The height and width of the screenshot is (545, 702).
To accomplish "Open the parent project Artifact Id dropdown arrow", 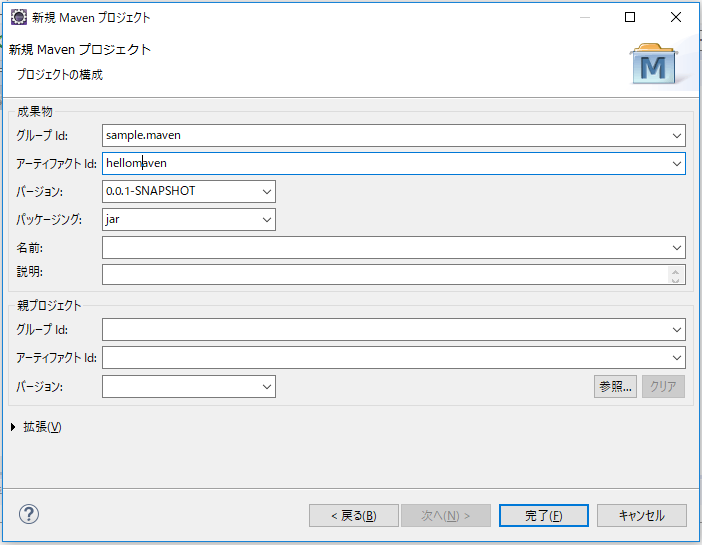I will click(676, 358).
